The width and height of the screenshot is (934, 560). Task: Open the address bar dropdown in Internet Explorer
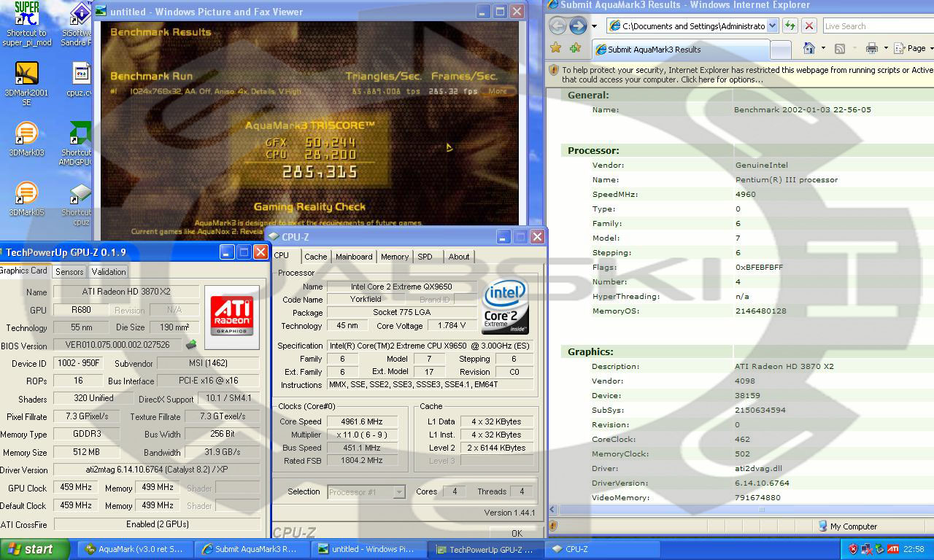tap(773, 26)
